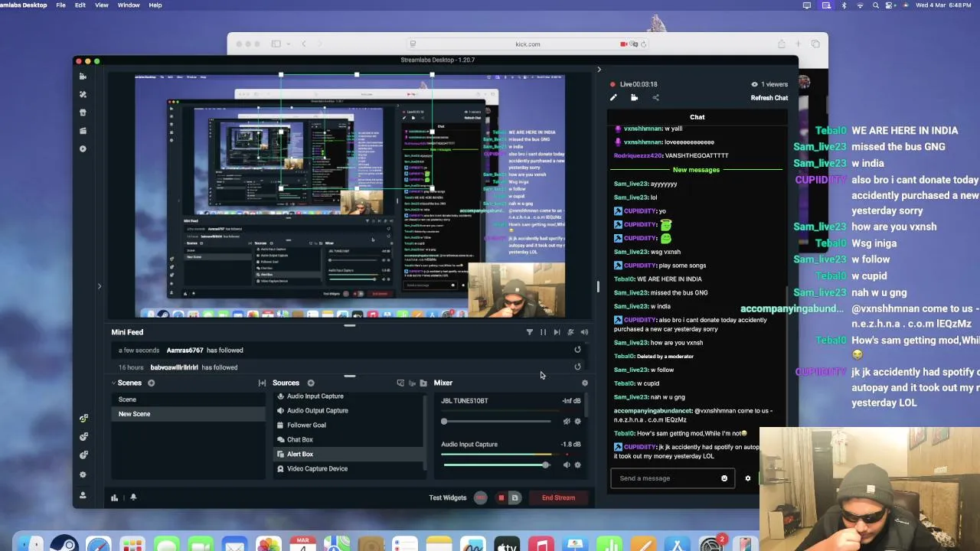Screen dimensions: 980x551
Task: Open Mixer advanced audio settings gear
Action: tap(585, 383)
